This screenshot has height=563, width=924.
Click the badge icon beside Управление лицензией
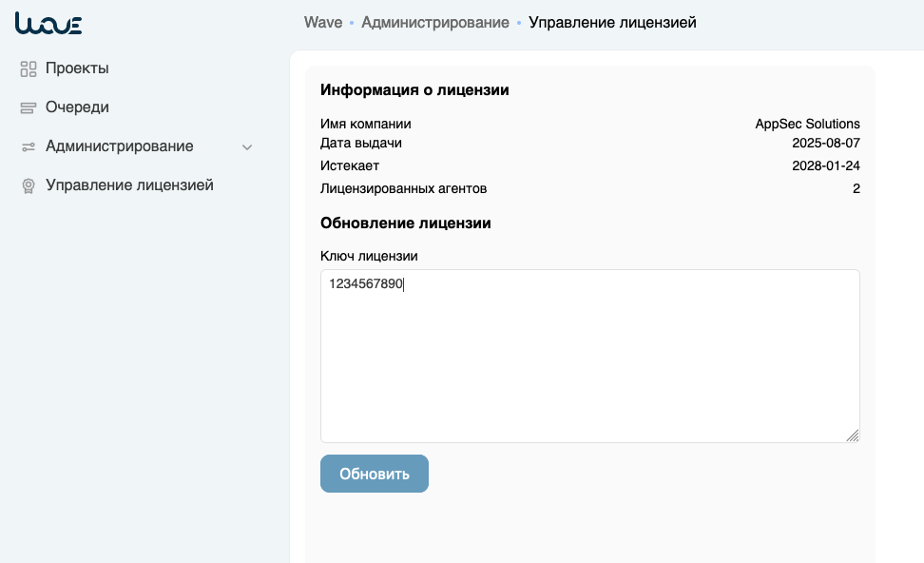[x=29, y=185]
